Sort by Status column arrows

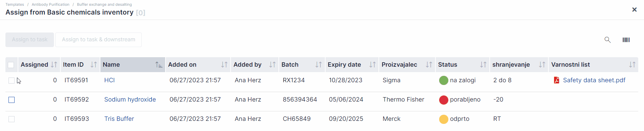pyautogui.click(x=483, y=65)
